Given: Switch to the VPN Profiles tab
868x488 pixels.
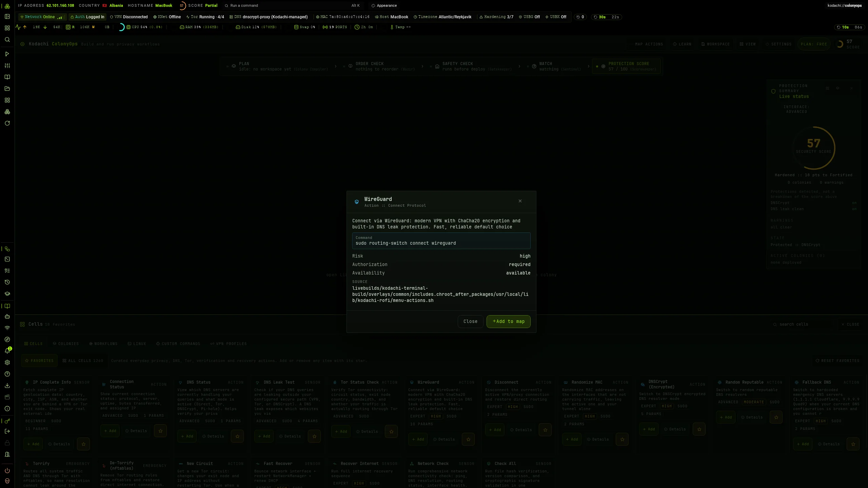Looking at the screenshot, I should pyautogui.click(x=229, y=344).
